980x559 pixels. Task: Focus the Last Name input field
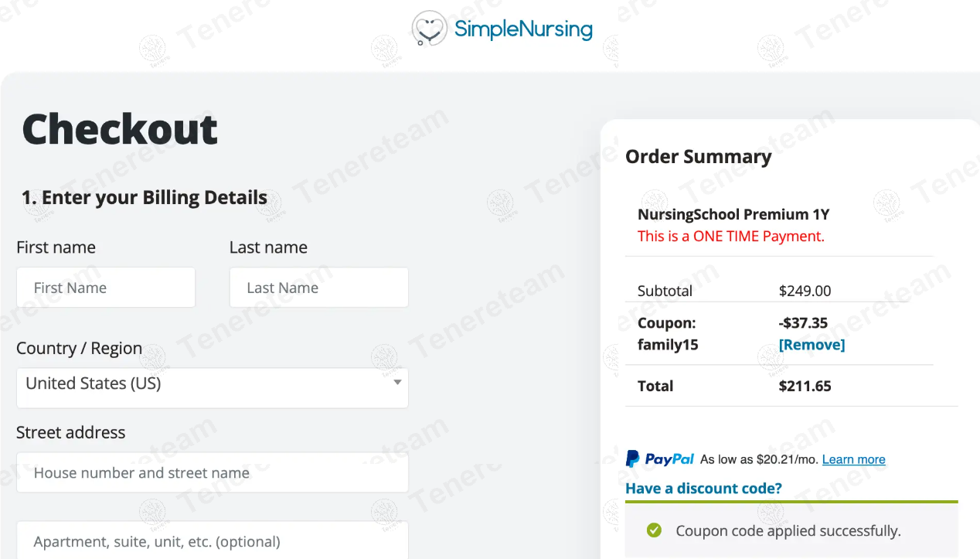318,288
